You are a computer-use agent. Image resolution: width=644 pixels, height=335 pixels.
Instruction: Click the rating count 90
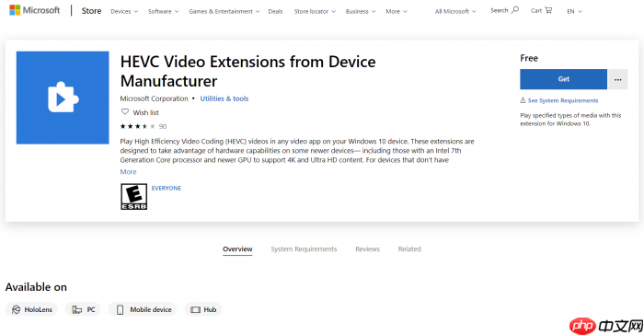point(163,126)
